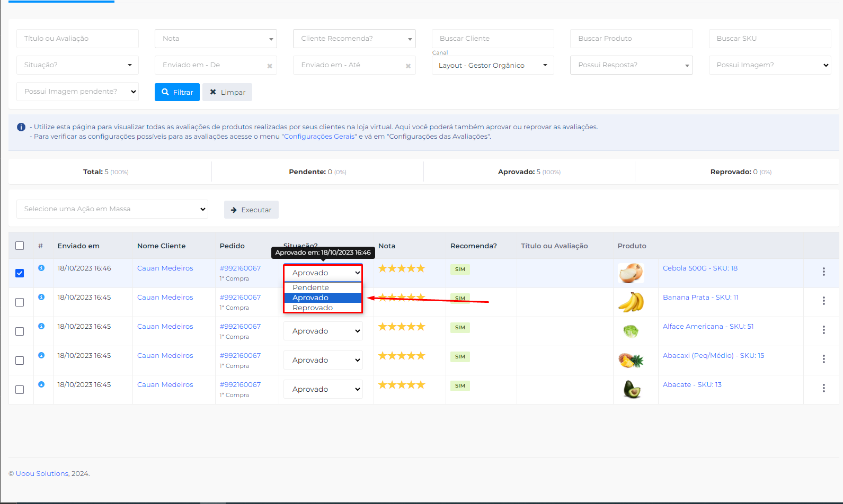
Task: Open actions menu for Cebola 500G row
Action: coord(823,272)
